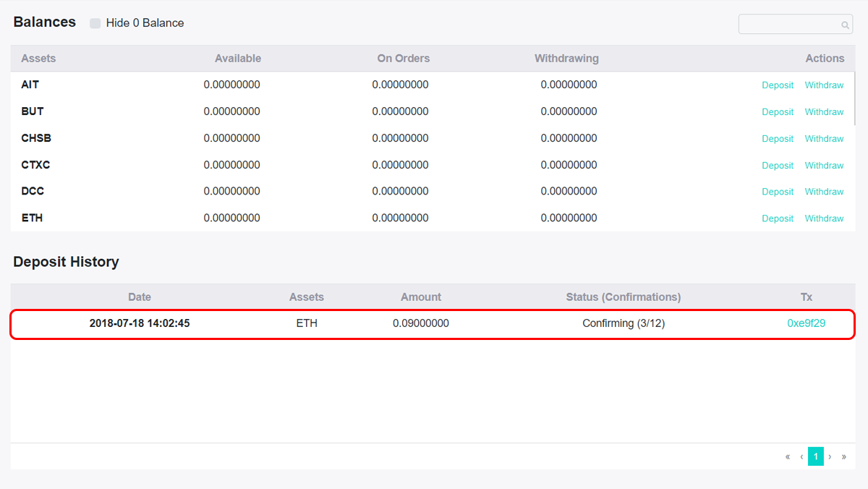868x489 pixels.
Task: Click the Deposit History heading
Action: 66,262
